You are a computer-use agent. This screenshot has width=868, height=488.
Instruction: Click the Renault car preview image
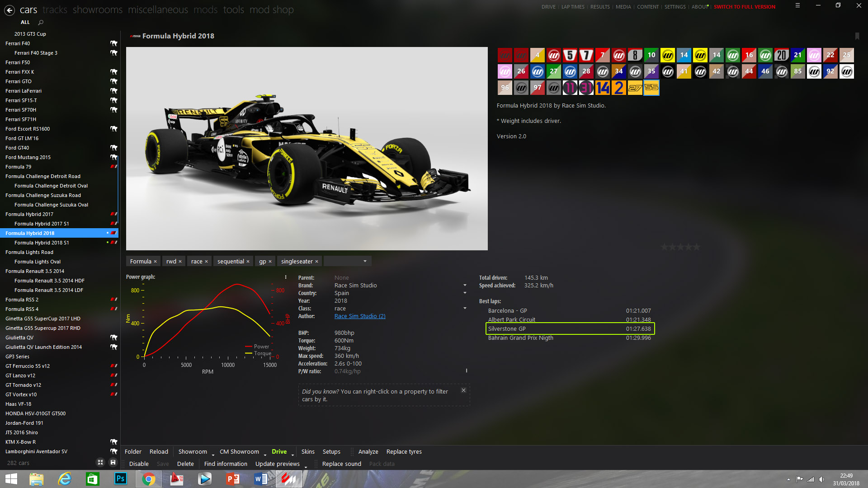click(307, 149)
